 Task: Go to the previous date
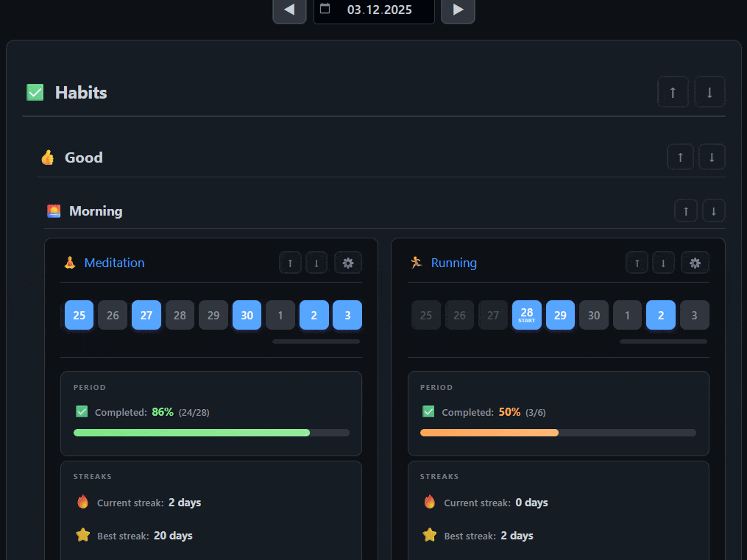(x=289, y=10)
